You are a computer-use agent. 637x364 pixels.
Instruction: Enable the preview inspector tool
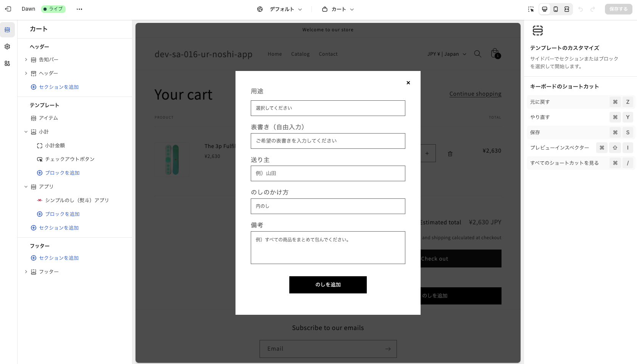[x=531, y=9]
